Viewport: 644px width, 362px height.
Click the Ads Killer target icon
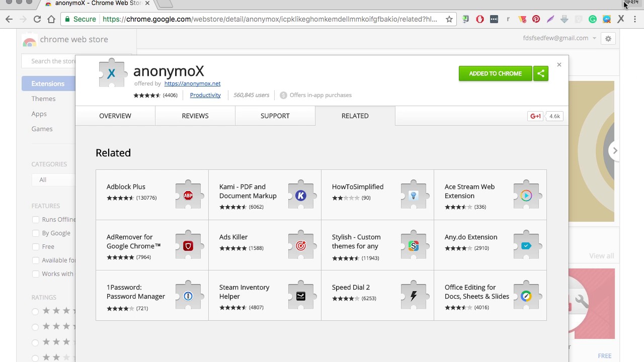coord(301,246)
